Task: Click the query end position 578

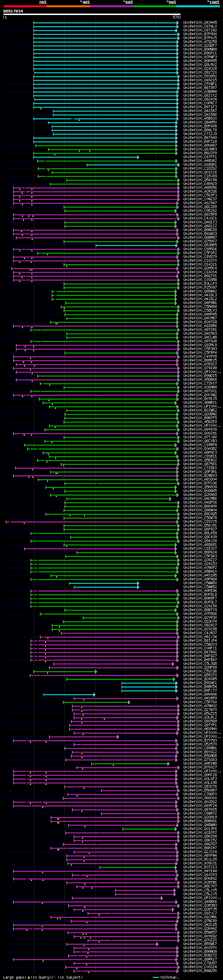Action: pyautogui.click(x=176, y=17)
